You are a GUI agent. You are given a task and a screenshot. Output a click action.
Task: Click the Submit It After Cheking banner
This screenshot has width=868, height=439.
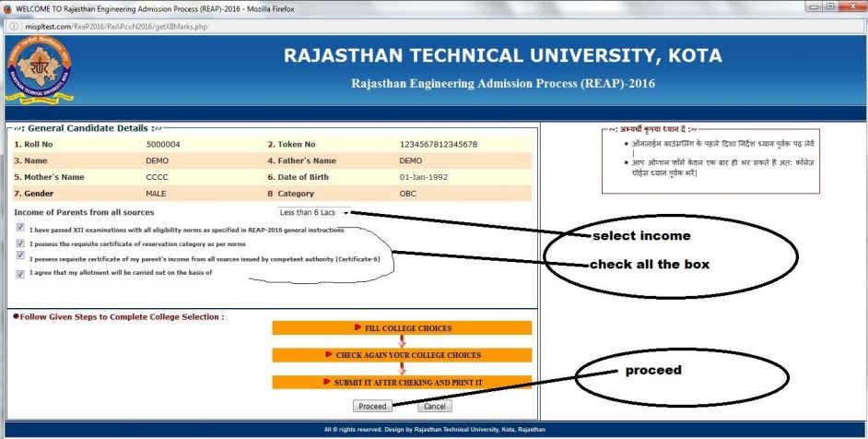tap(402, 381)
